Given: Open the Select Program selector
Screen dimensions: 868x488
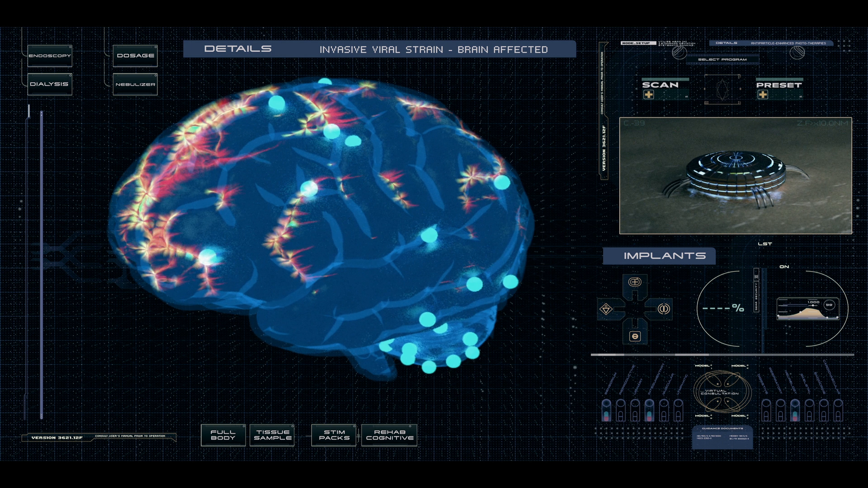Looking at the screenshot, I should 722,59.
